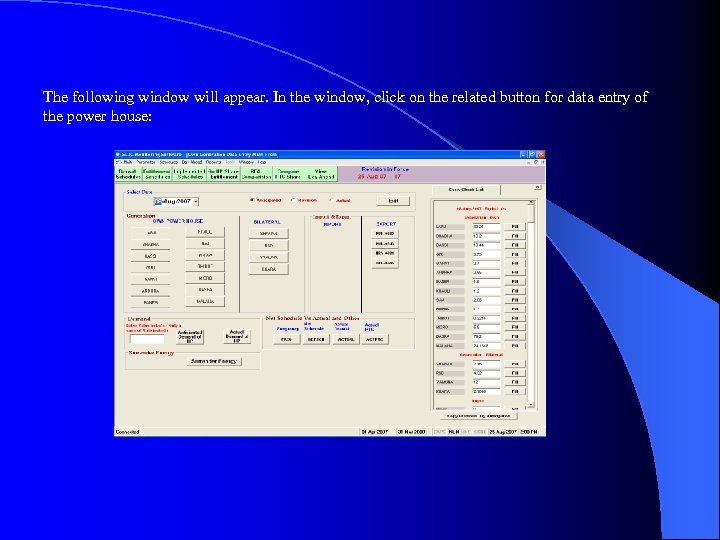The width and height of the screenshot is (720, 540).
Task: Click the ACTUAL button under Net Schedule
Action: point(345,339)
